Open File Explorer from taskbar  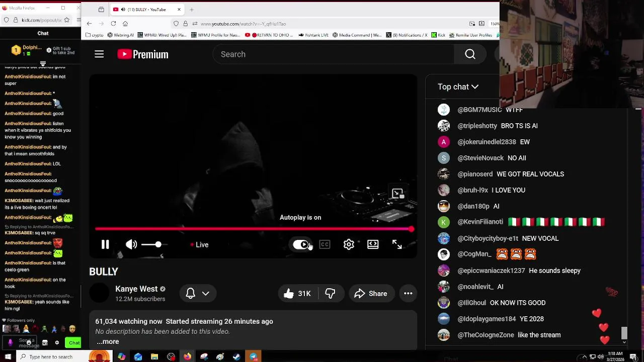point(154,356)
